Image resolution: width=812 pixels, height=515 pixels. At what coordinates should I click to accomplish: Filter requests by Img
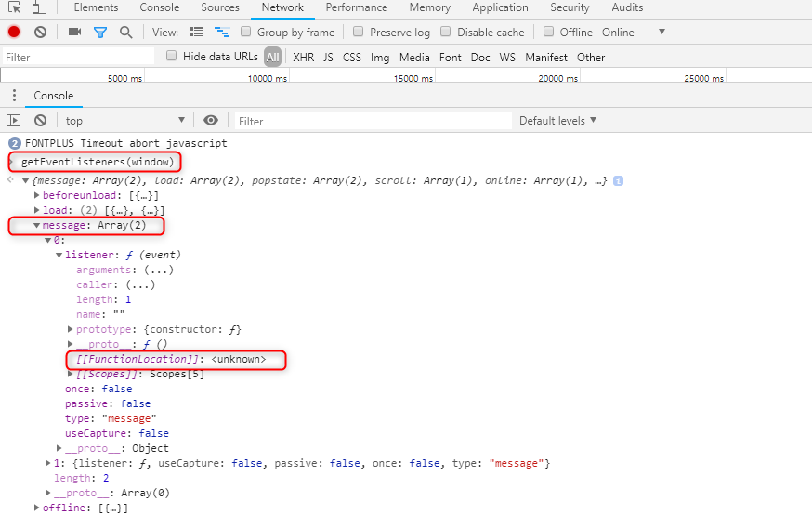(x=380, y=58)
